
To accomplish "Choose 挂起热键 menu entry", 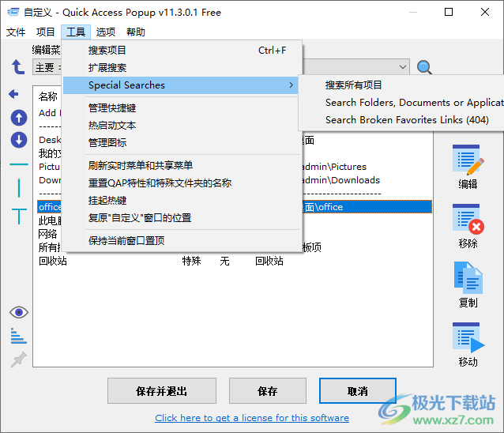I will [x=182, y=200].
